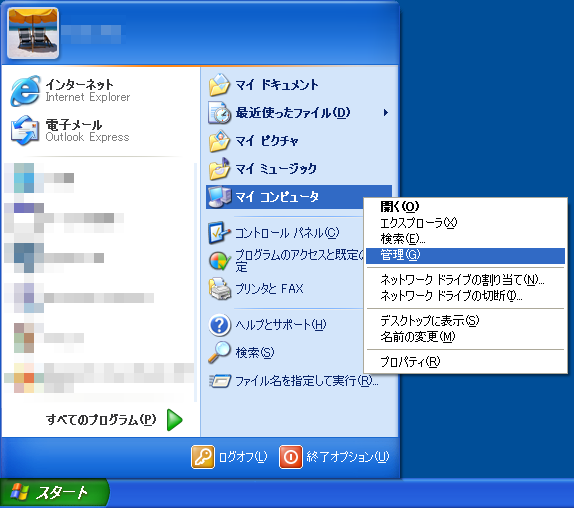The image size is (574, 508).
Task: Expand すべてのプログラム green arrow
Action: pos(175,420)
